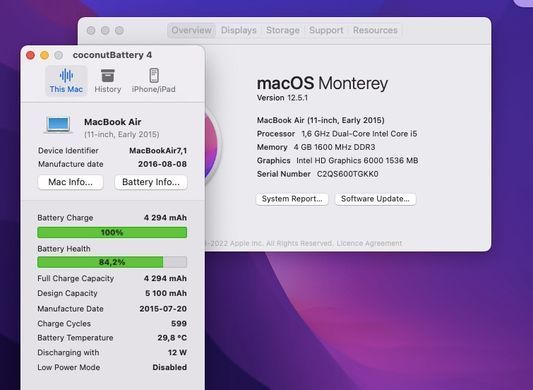The height and width of the screenshot is (390, 533).
Task: Switch to Resources tab in About This Mac
Action: [375, 30]
